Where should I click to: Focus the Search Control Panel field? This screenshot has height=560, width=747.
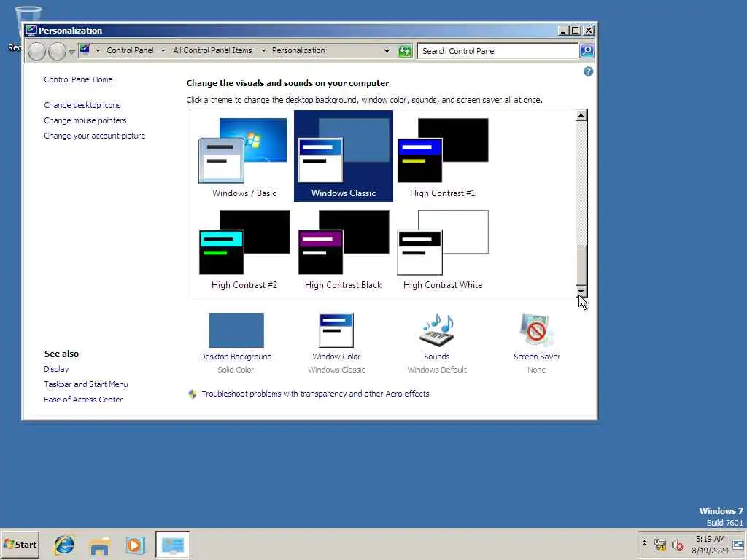pos(498,51)
